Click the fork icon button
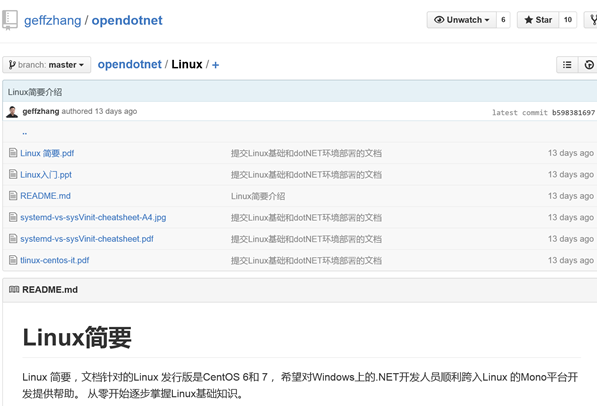597x406 pixels. tap(591, 20)
